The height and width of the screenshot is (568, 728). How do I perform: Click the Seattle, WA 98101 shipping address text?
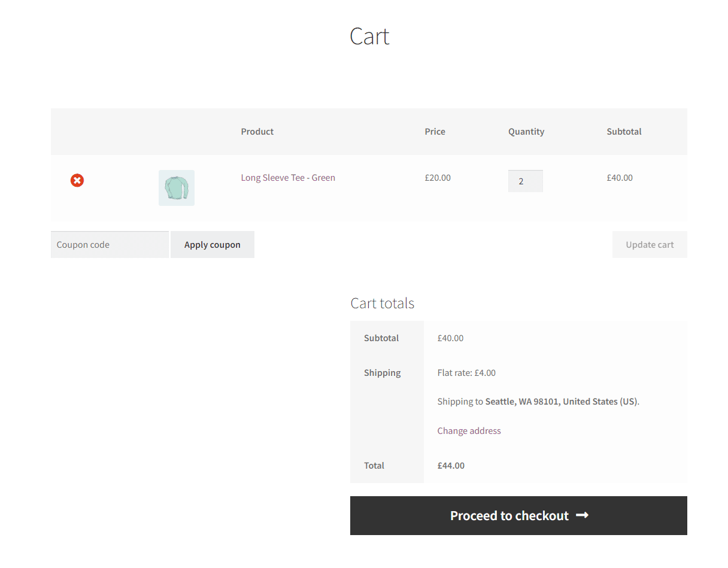[x=562, y=402]
